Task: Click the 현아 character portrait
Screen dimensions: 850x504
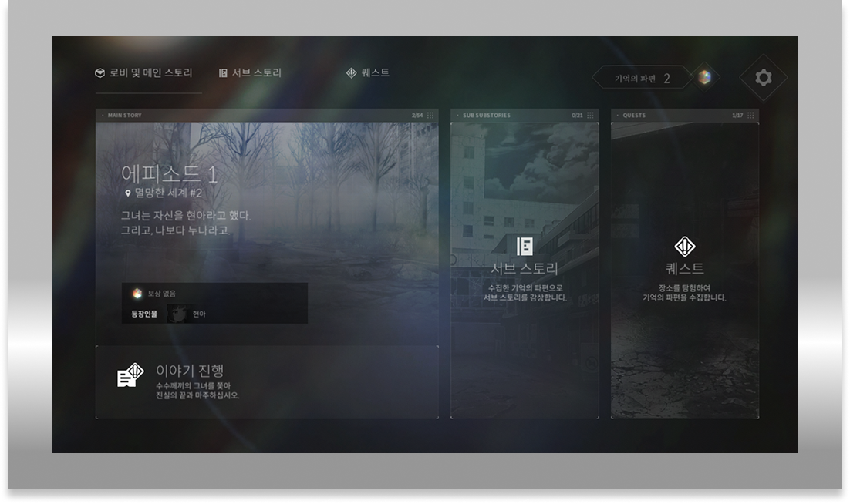Action: pyautogui.click(x=177, y=314)
